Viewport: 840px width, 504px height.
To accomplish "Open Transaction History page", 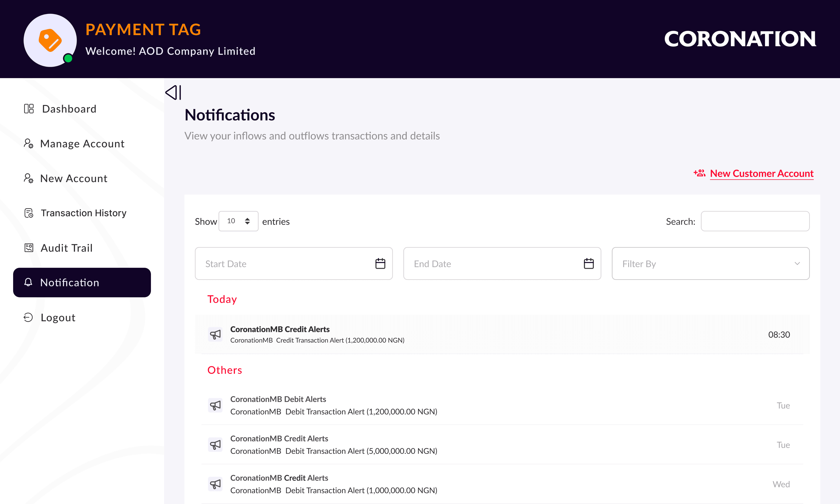I will pos(83,213).
